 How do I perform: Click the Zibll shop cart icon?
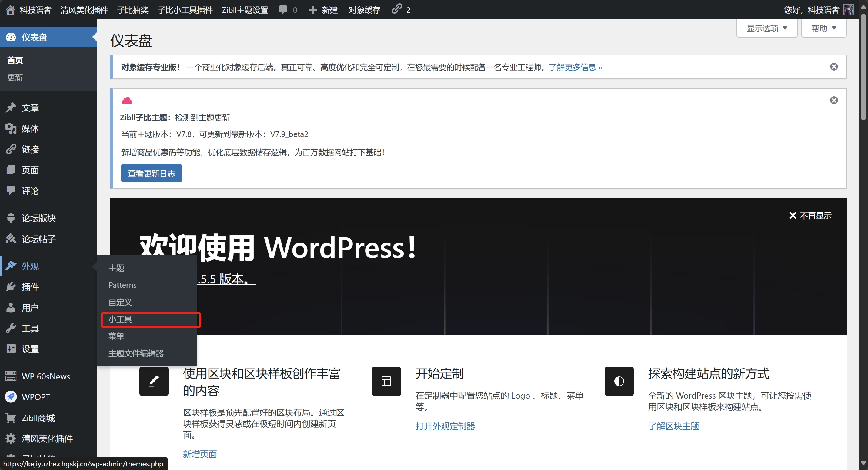coord(11,418)
